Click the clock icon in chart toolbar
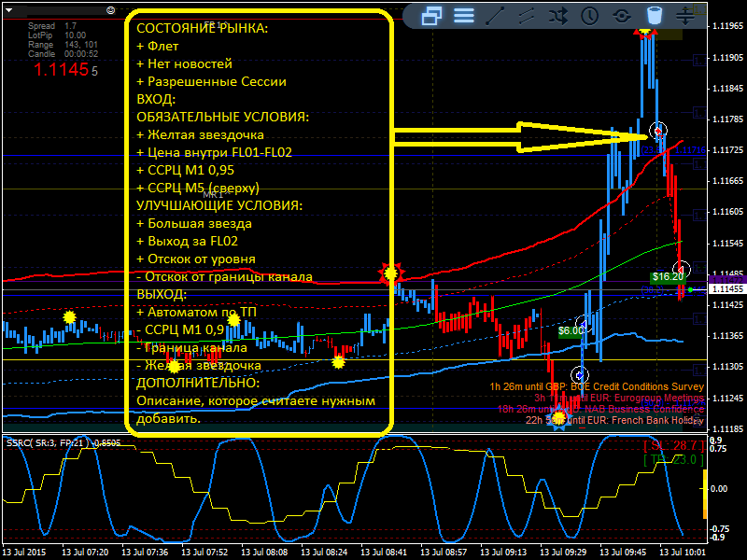 pos(590,16)
